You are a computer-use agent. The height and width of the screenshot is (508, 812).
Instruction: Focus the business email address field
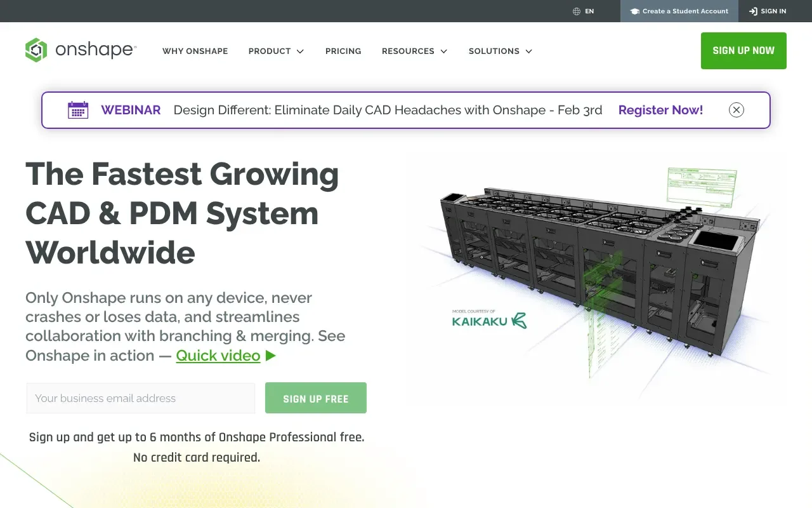click(x=141, y=398)
